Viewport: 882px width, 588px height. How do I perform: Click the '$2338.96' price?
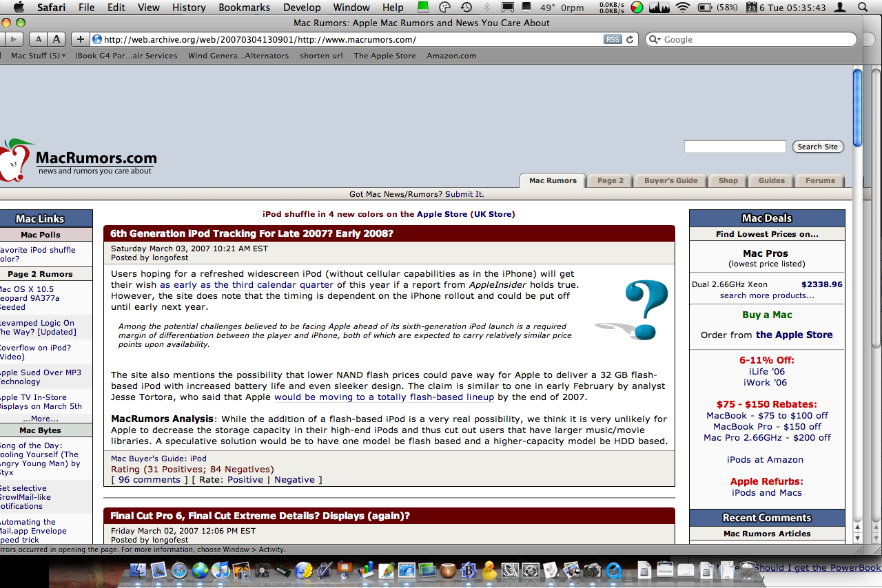coord(821,284)
